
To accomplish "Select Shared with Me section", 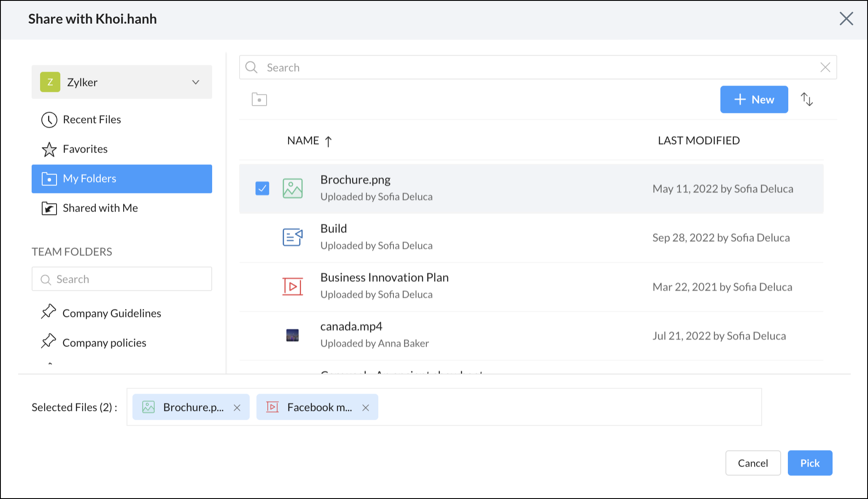I will (x=100, y=208).
